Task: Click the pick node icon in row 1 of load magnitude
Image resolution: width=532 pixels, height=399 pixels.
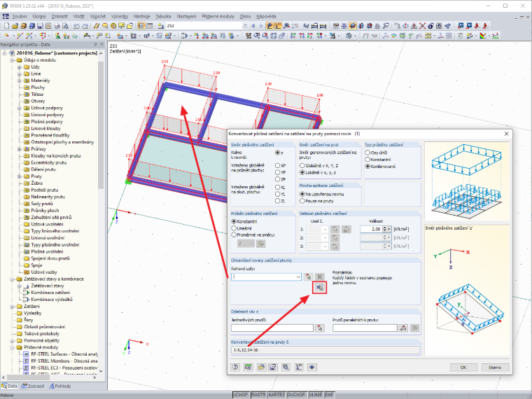Action: (335, 230)
